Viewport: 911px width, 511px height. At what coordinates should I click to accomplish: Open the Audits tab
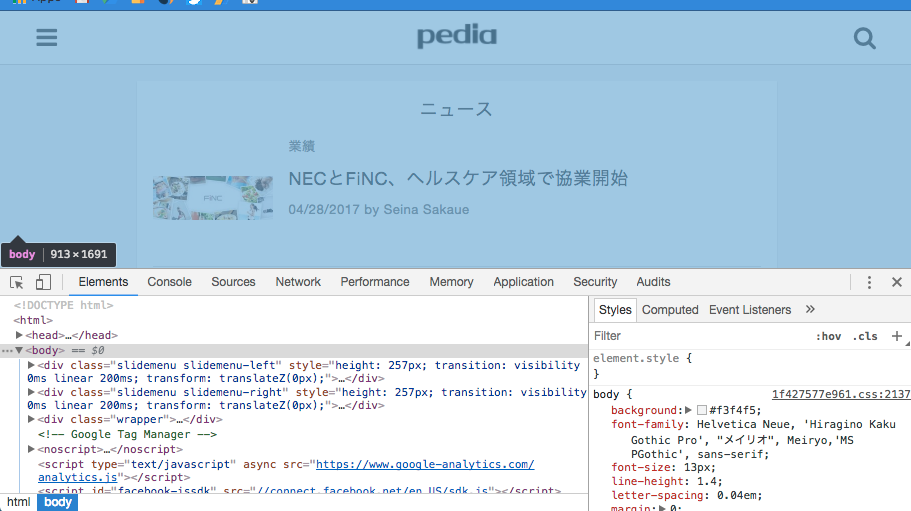point(653,282)
